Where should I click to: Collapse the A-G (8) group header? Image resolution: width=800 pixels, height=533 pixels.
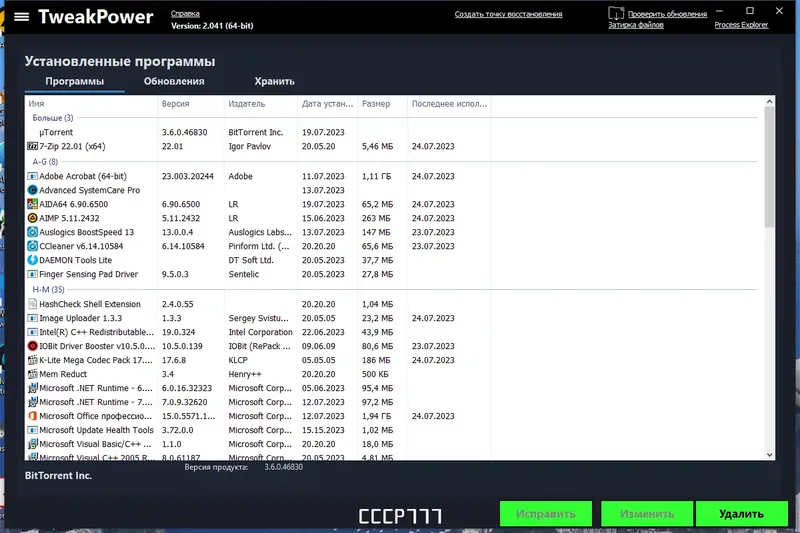click(45, 162)
